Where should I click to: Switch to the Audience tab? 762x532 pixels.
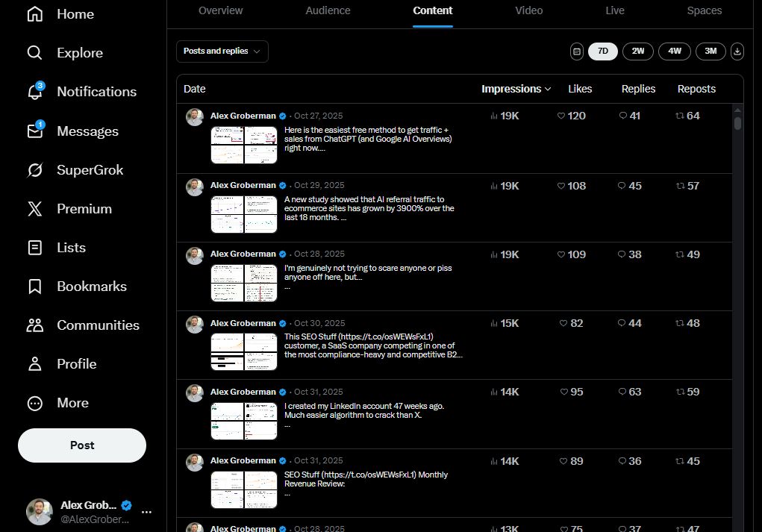328,10
